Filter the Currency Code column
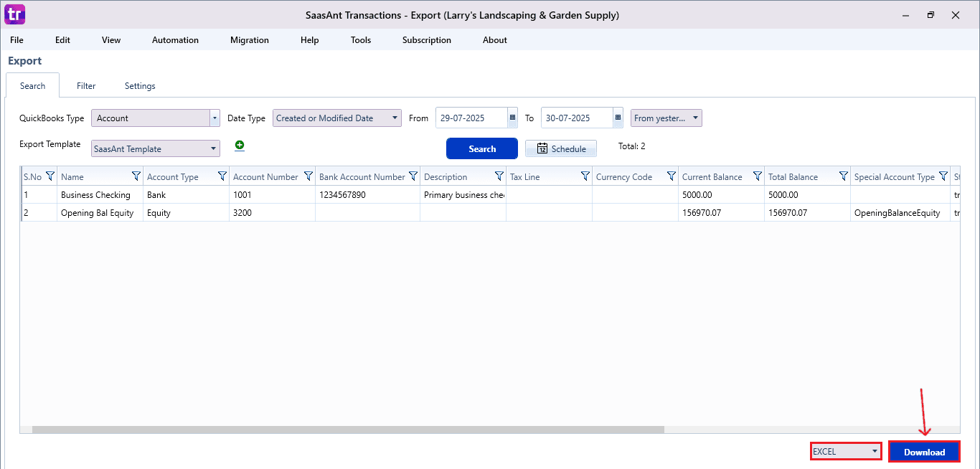This screenshot has width=980, height=469. 671,176
